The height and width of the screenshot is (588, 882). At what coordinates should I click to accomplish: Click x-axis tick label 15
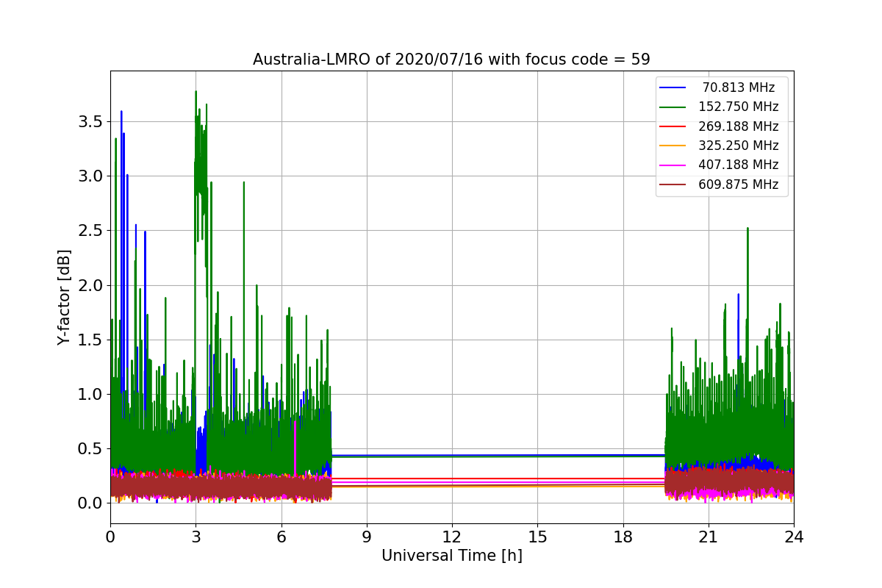click(x=537, y=537)
